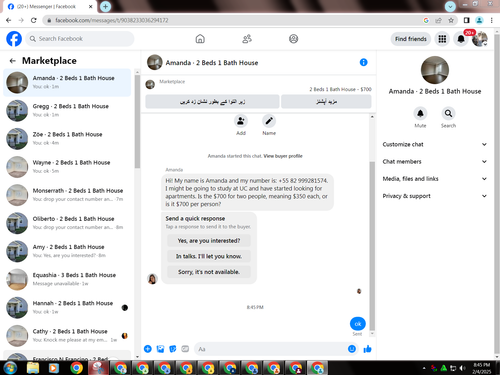Image resolution: width=500 pixels, height=375 pixels.
Task: Choose a sticker icon in composer
Action: [x=173, y=349]
